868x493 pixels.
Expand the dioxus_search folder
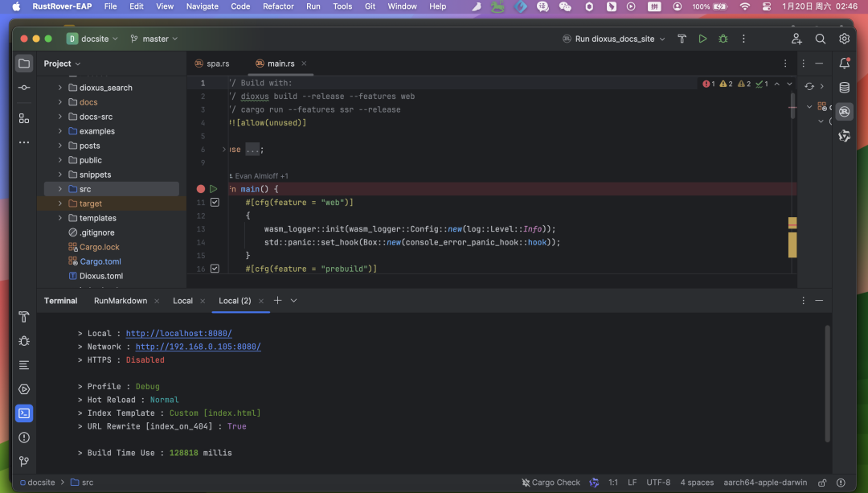[60, 88]
